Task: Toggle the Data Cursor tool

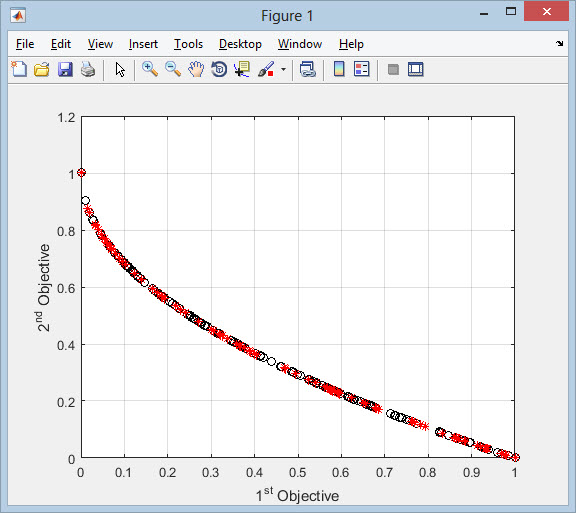Action: point(242,69)
